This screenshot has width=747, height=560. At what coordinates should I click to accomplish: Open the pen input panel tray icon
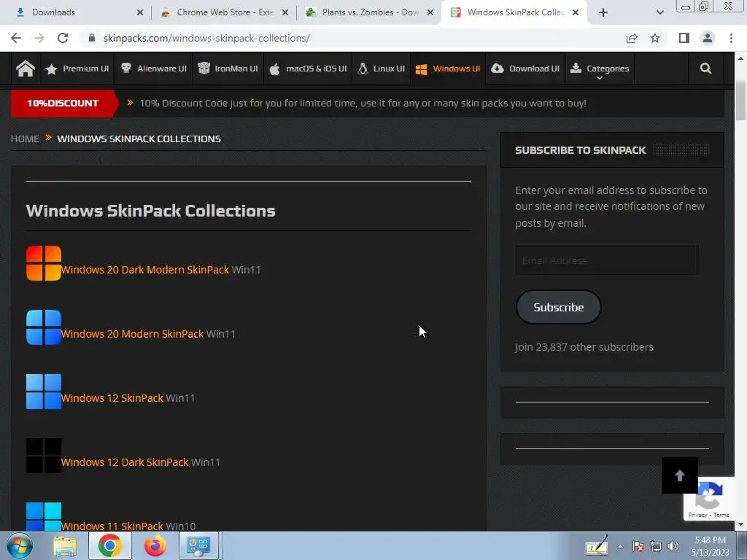pos(597,545)
